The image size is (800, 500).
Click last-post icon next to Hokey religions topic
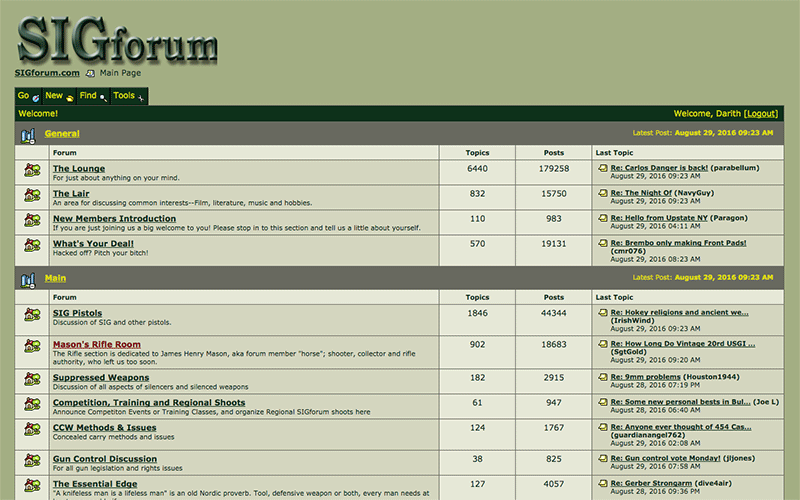603,312
